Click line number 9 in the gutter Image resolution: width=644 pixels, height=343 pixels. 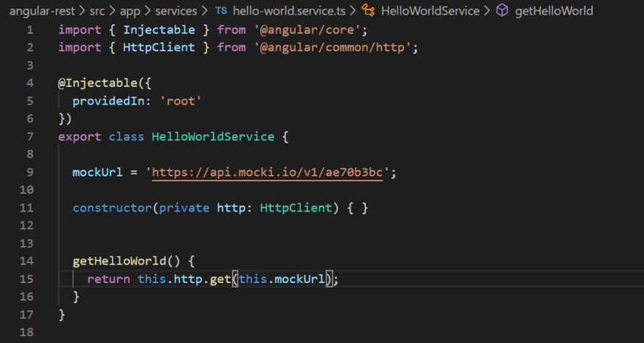[29, 173]
